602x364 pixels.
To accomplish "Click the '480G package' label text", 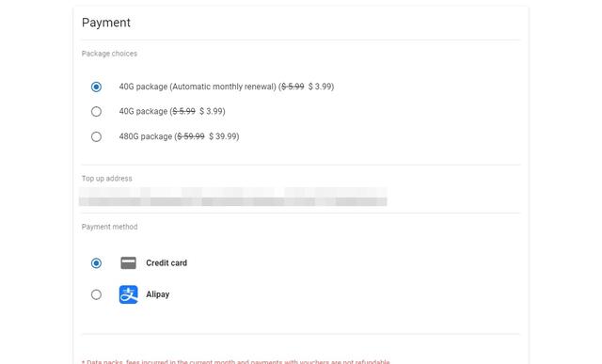I will 146,136.
